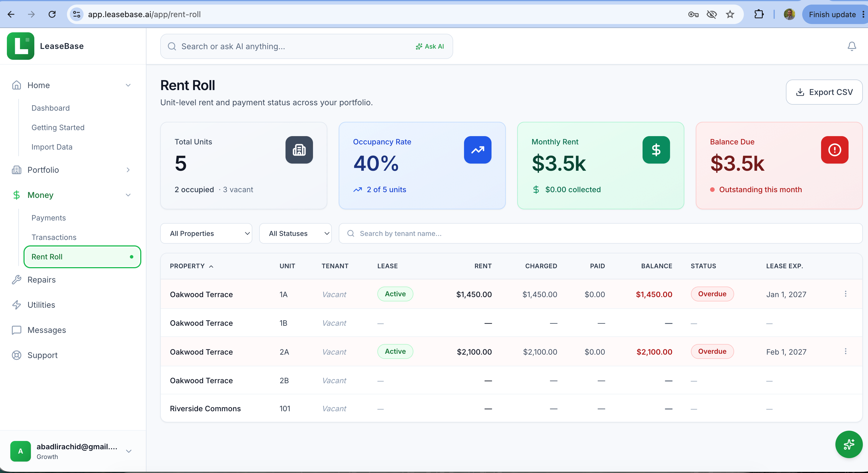Viewport: 868px width, 473px height.
Task: Select Rent Roll in sidebar
Action: [82, 257]
